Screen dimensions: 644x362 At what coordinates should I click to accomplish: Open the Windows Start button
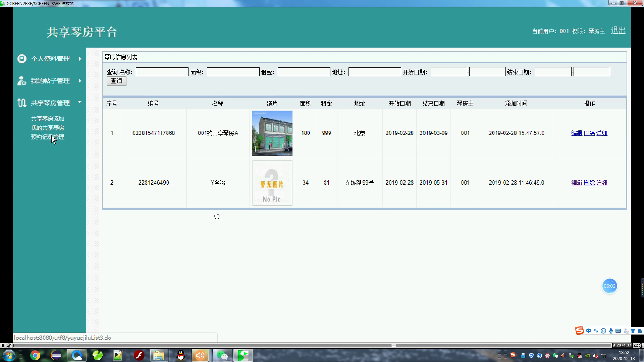[9, 355]
